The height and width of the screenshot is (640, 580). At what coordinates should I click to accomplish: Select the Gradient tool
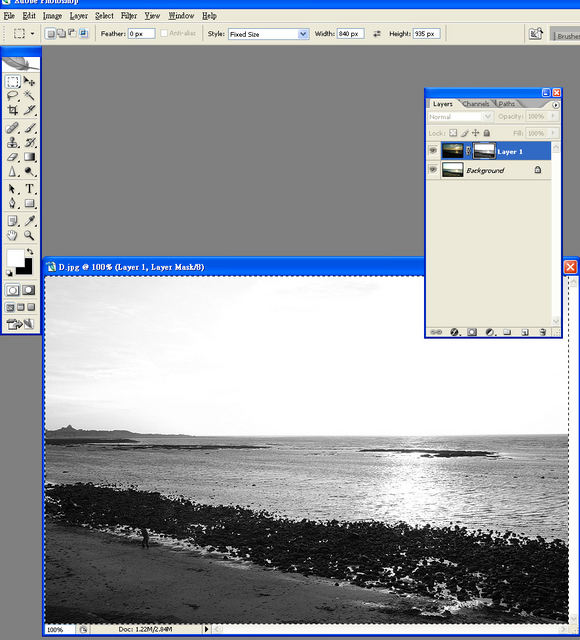(29, 157)
